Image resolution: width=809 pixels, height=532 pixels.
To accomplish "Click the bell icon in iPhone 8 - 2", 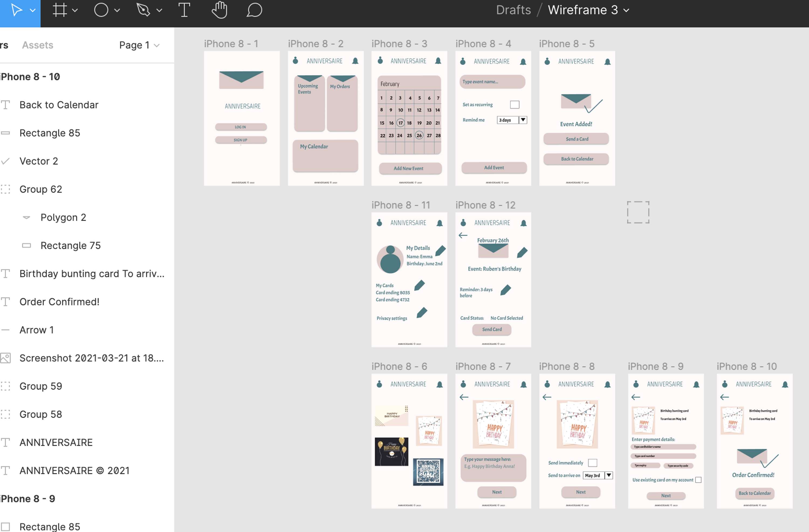I will (x=355, y=61).
